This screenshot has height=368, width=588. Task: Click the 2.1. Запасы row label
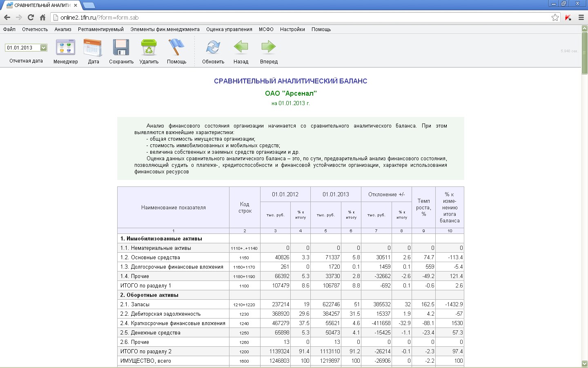pyautogui.click(x=135, y=305)
